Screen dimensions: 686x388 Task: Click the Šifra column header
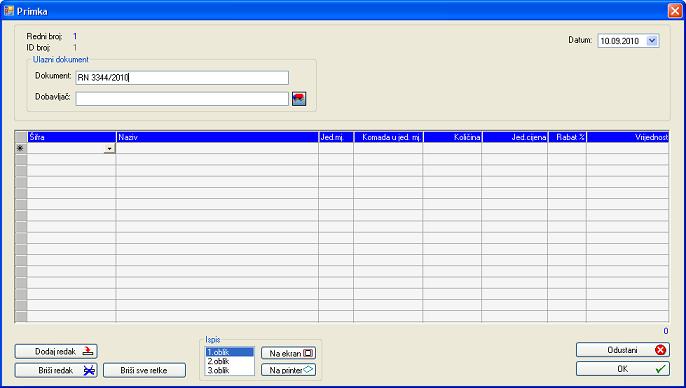(x=72, y=137)
